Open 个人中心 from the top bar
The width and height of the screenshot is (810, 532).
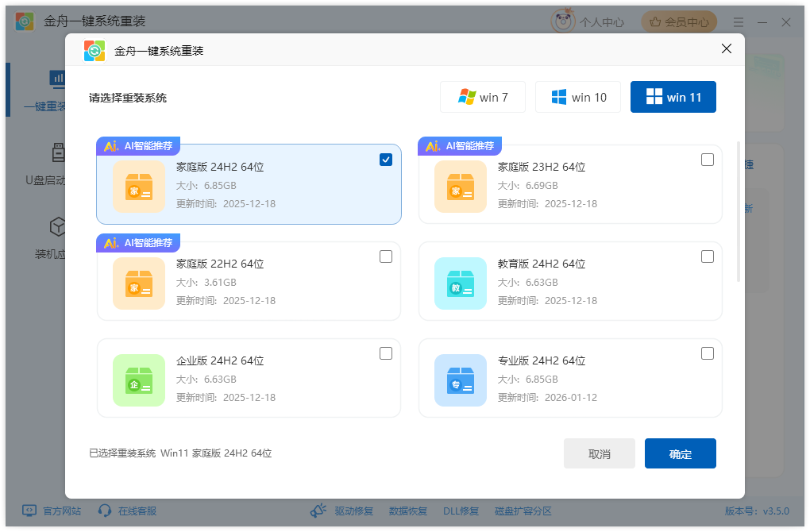588,21
